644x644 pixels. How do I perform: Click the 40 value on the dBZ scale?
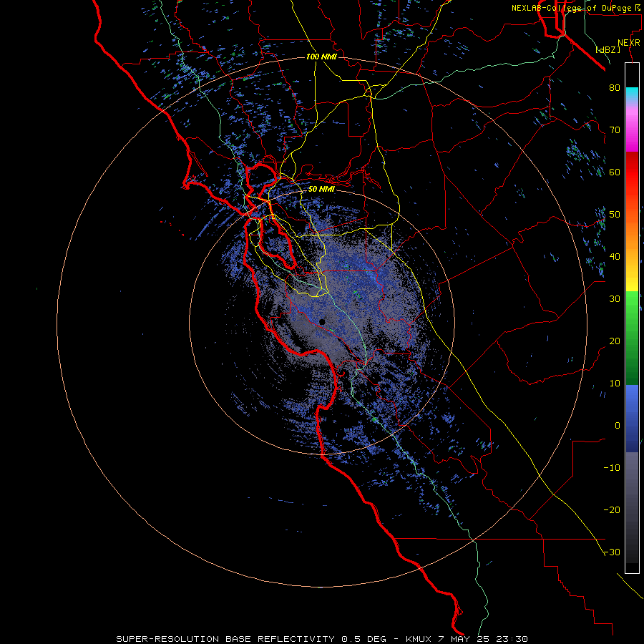point(615,257)
